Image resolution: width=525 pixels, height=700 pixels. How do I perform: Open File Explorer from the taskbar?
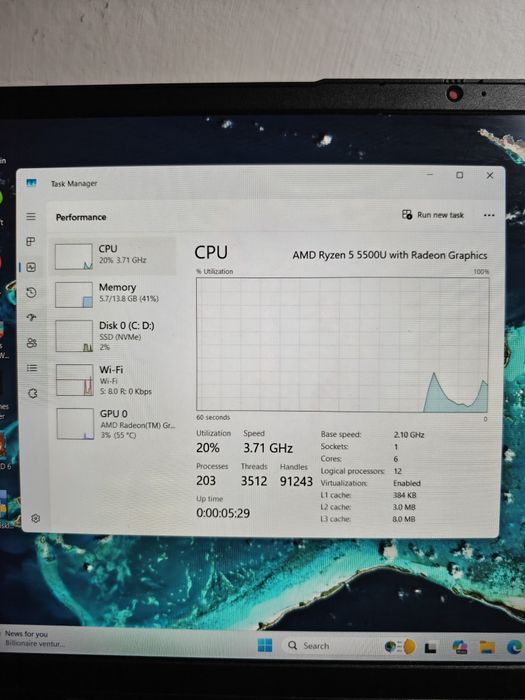tap(487, 647)
